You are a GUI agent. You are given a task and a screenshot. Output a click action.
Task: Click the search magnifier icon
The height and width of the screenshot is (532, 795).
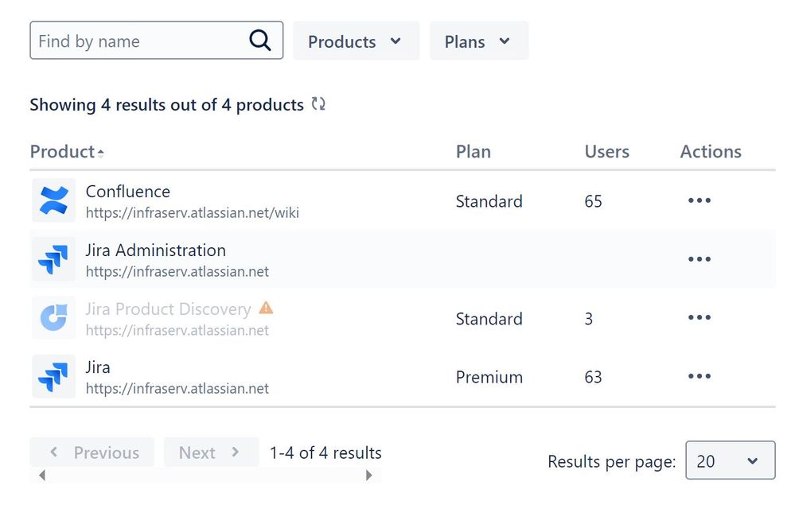(x=260, y=41)
